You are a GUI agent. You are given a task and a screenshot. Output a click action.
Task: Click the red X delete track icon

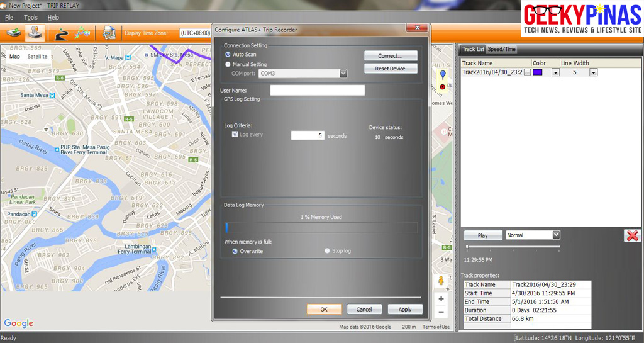(633, 235)
